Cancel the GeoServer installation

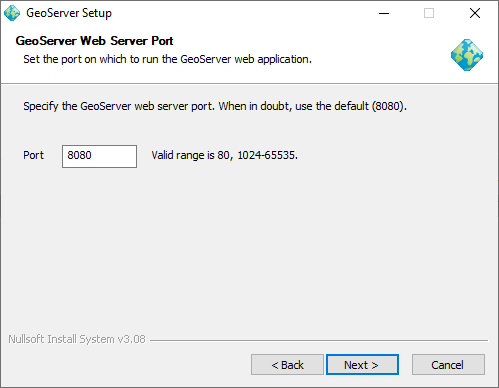[x=448, y=365]
